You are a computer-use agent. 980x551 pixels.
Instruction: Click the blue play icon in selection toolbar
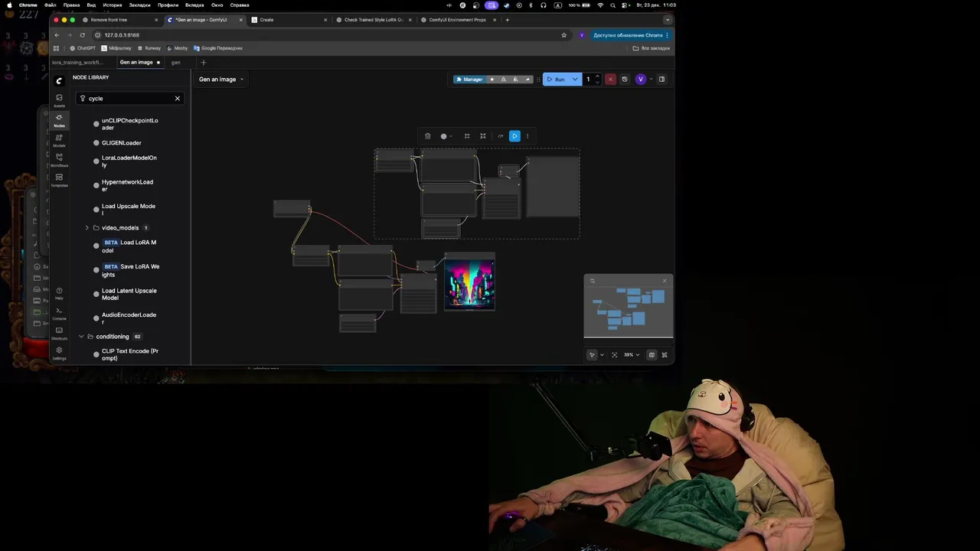click(514, 136)
